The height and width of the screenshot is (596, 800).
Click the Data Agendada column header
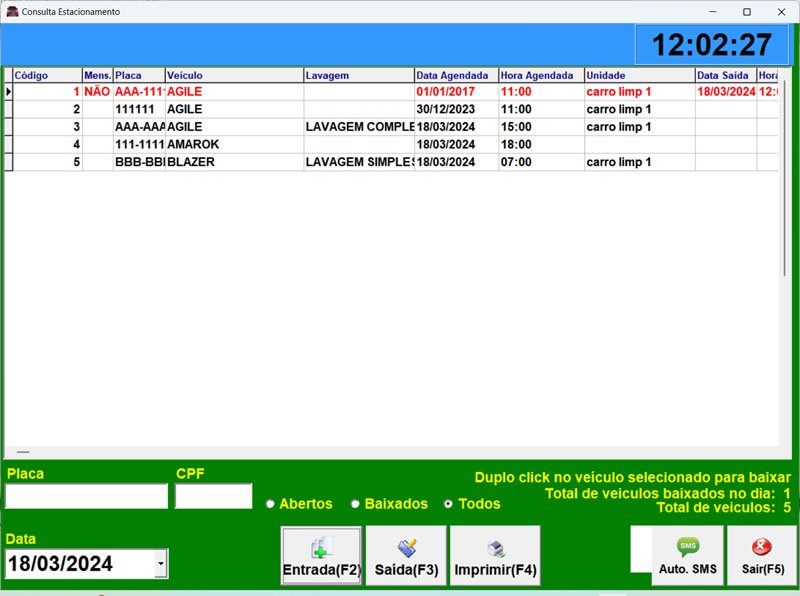tap(455, 75)
